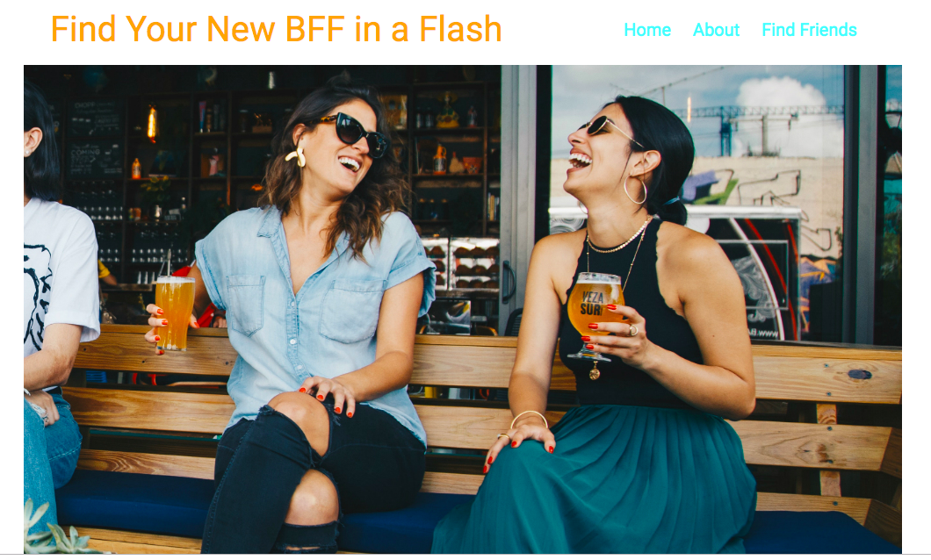Click the large hoop earring

tap(635, 190)
